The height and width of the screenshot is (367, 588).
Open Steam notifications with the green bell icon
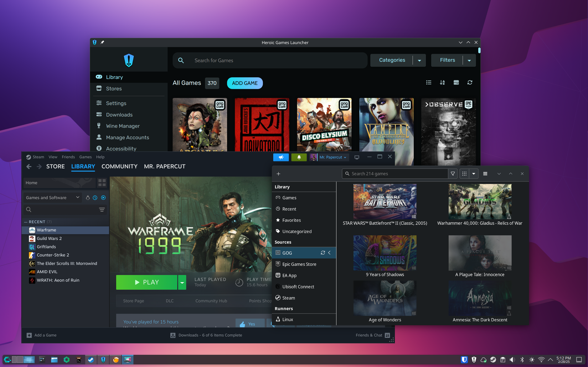[x=299, y=157]
